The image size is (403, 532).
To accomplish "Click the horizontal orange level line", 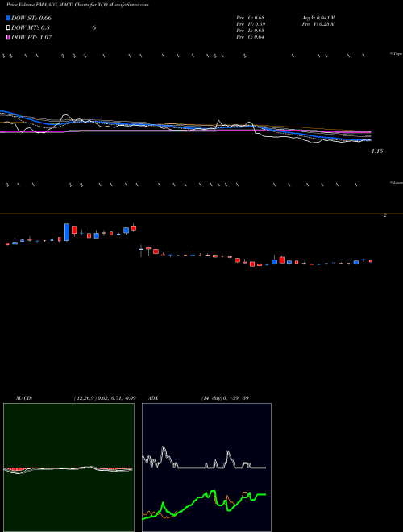I will [x=201, y=214].
